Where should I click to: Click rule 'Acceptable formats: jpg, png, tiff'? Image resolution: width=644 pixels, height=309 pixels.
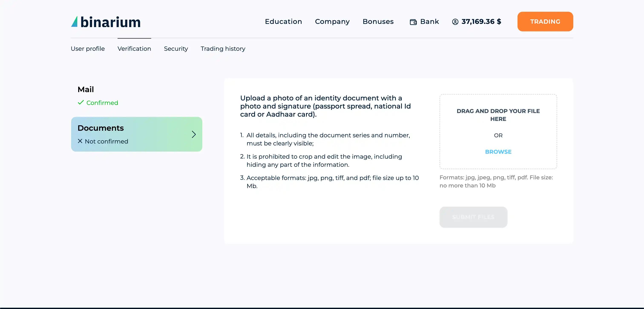click(x=332, y=182)
